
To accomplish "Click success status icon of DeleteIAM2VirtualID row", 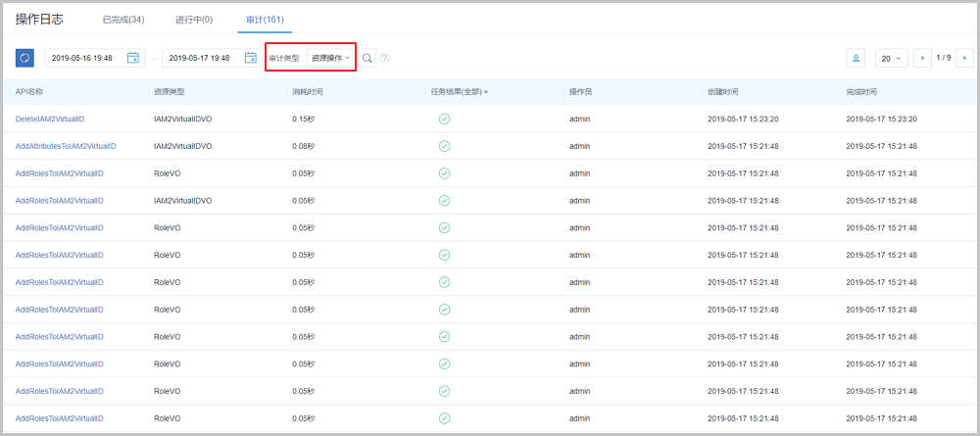I will (x=444, y=119).
